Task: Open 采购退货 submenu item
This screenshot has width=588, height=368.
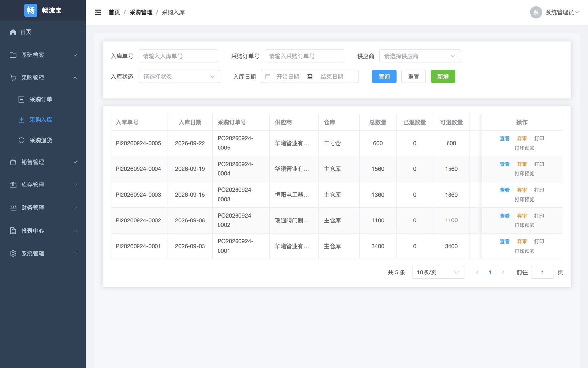Action: (x=43, y=140)
